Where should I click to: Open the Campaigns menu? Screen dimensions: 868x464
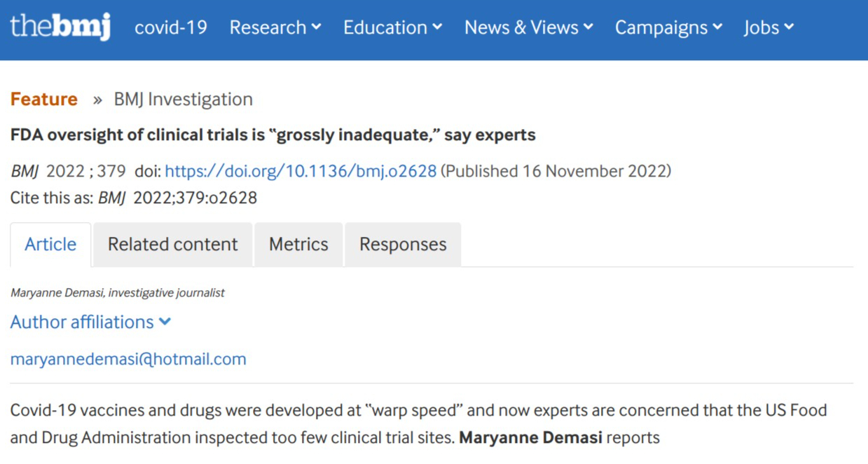click(668, 27)
